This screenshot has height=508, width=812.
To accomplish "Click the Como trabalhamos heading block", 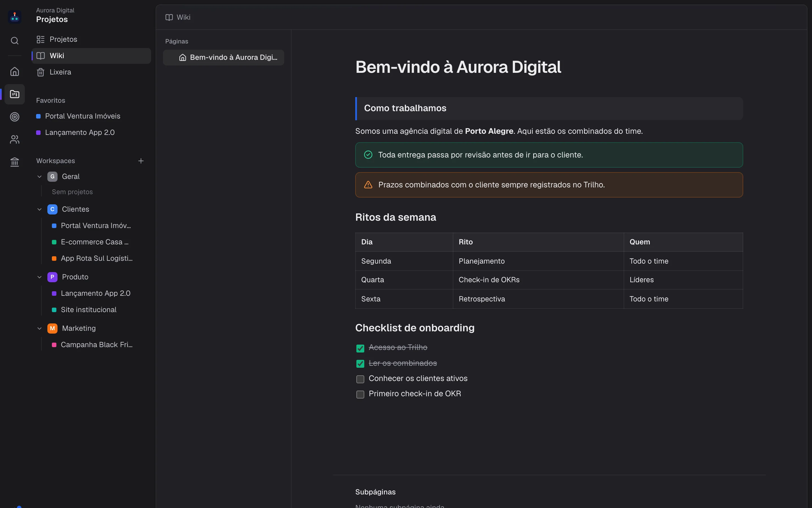I will pyautogui.click(x=549, y=109).
